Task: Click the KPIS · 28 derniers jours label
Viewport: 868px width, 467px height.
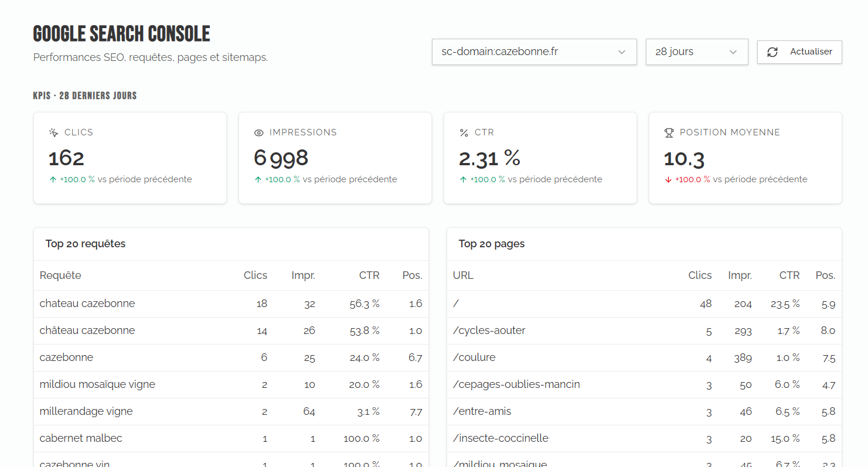Action: tap(85, 96)
